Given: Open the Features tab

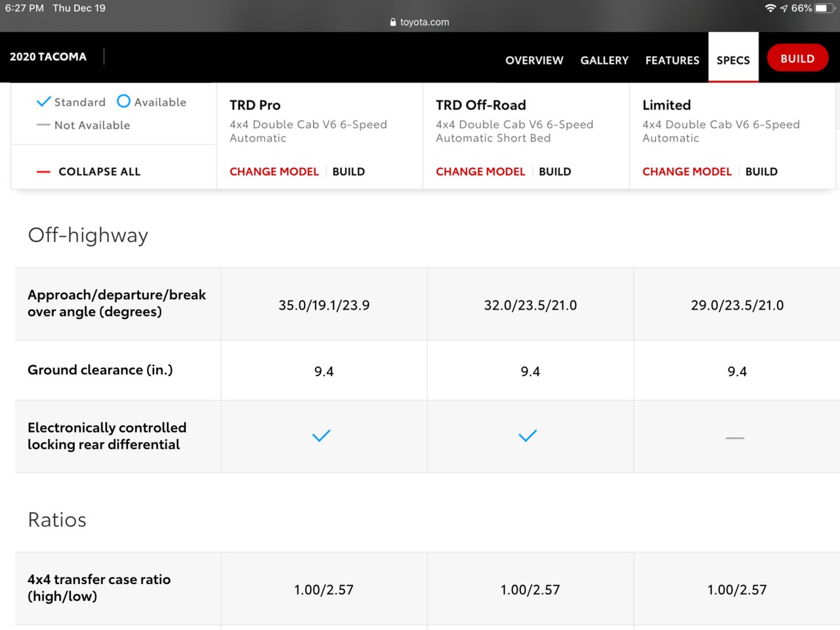Looking at the screenshot, I should tap(672, 60).
